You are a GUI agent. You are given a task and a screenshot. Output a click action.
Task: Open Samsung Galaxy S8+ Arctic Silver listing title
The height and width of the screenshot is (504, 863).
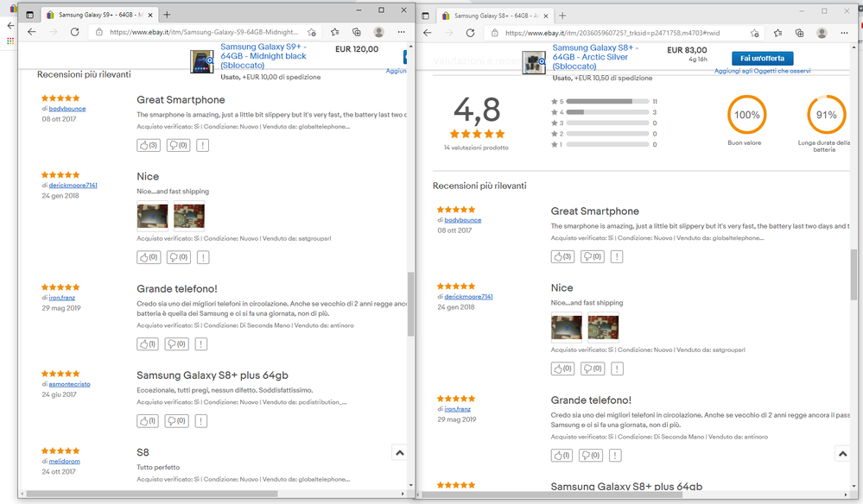tap(595, 57)
